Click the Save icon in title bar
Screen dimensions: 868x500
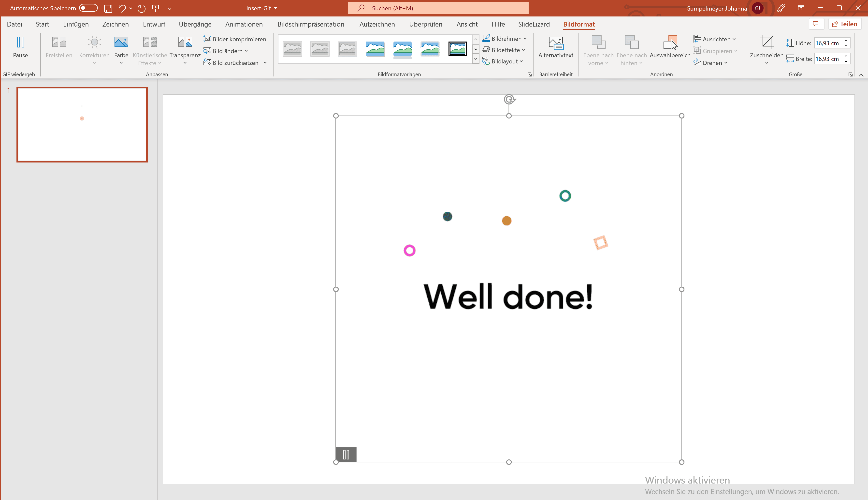click(108, 8)
